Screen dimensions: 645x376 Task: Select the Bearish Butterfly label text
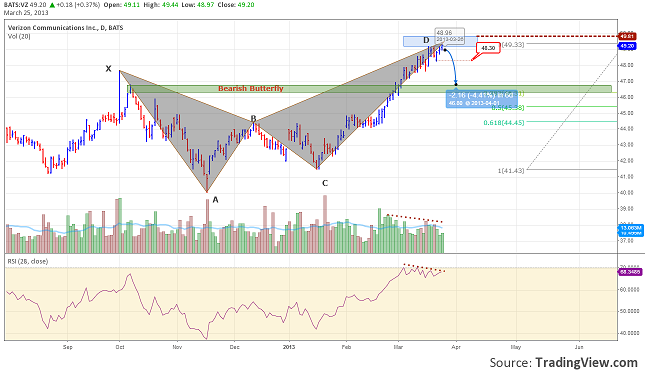coord(251,88)
